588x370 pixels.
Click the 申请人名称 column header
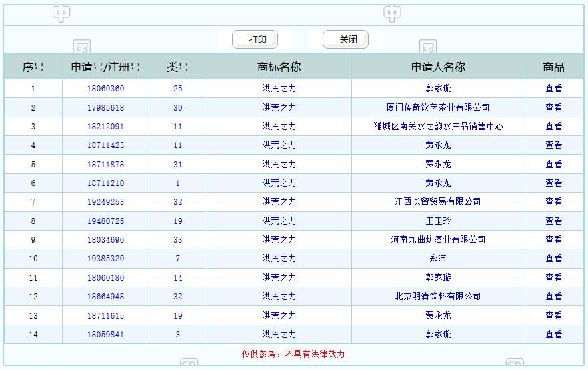pyautogui.click(x=438, y=67)
